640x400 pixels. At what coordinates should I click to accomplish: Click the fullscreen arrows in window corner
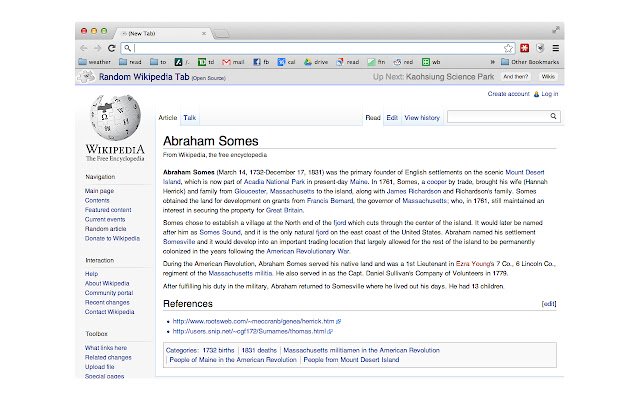[x=556, y=30]
